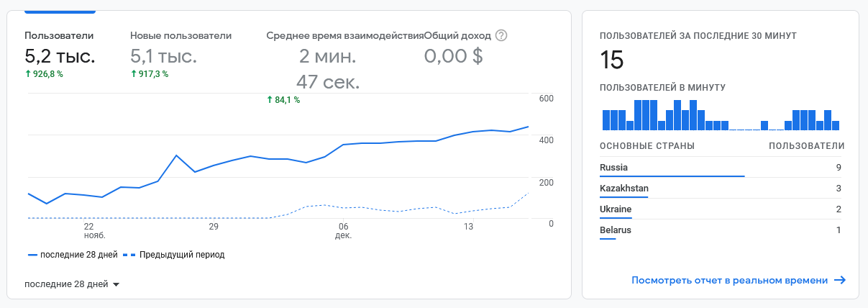Click the 5,1 тыс. new users value
Screen dimensions: 868x308
click(163, 56)
